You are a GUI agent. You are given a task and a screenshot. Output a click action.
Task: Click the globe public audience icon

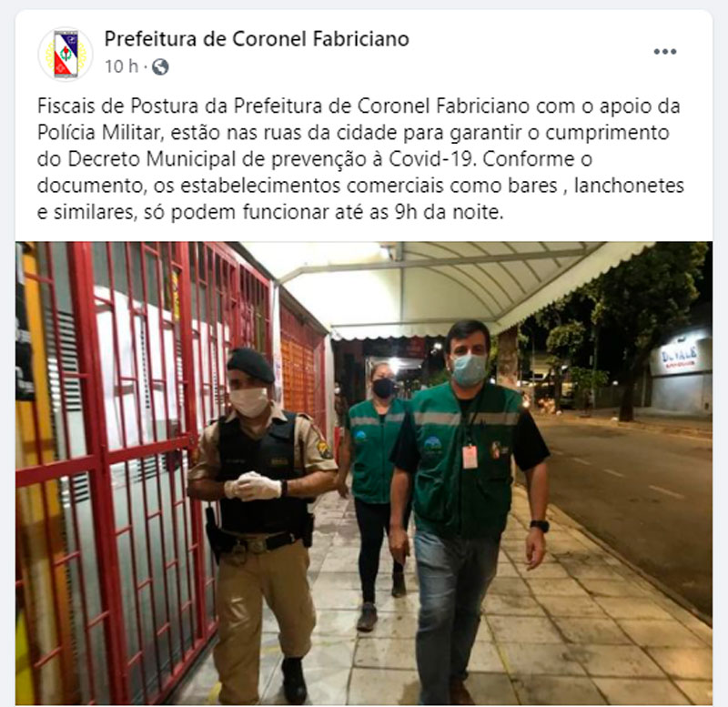pyautogui.click(x=160, y=66)
